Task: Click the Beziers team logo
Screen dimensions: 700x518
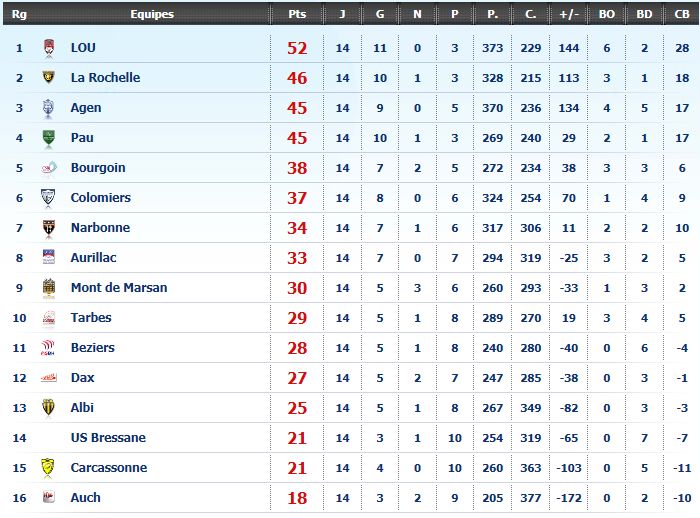Action: point(48,347)
